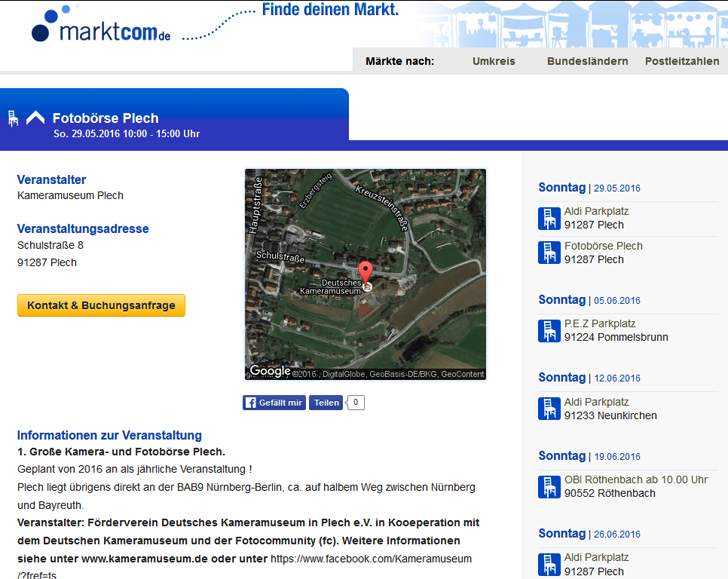Click the Facebook 'Teilen' share button

tap(326, 403)
